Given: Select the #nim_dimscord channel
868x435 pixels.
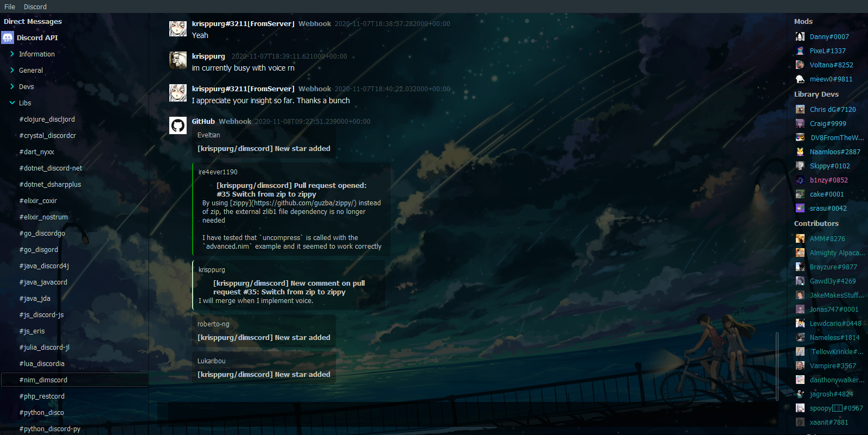Looking at the screenshot, I should pos(75,380).
